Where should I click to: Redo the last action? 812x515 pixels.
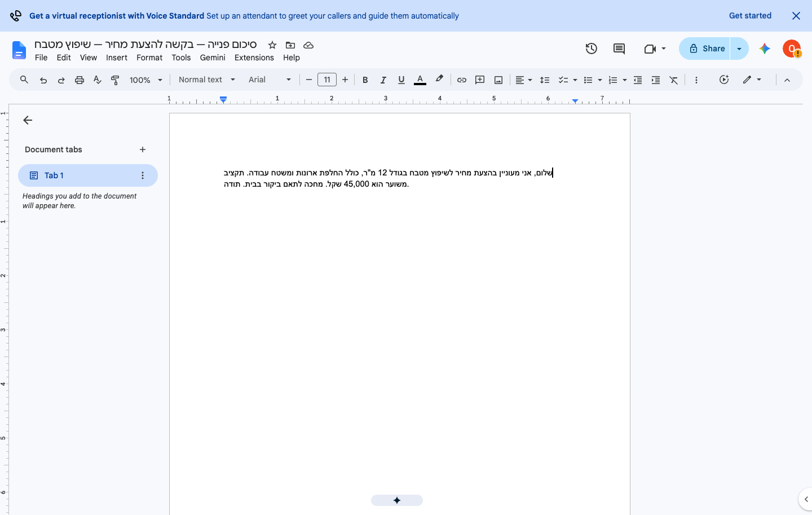click(x=61, y=80)
